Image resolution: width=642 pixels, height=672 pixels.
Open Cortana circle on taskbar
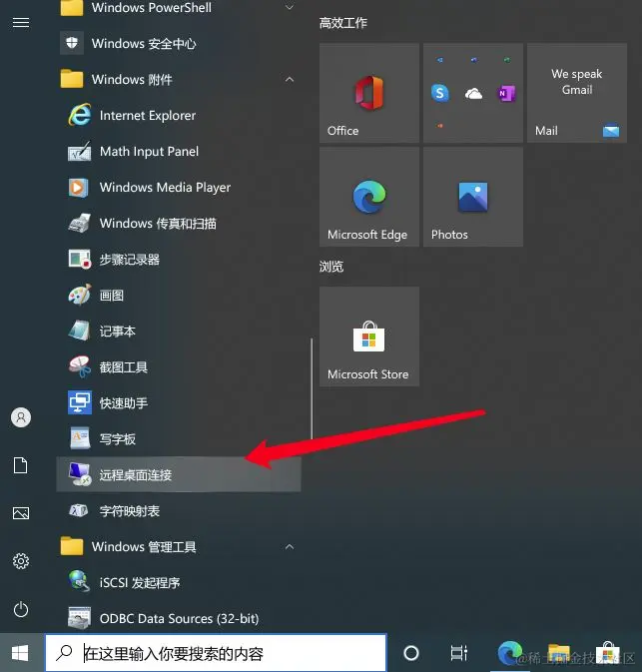coord(411,653)
